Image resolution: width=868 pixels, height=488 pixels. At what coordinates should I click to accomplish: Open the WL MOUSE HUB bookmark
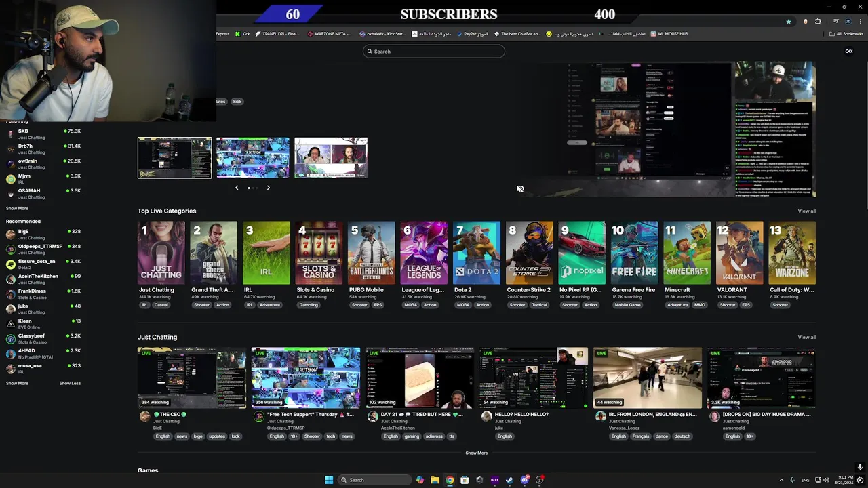(x=669, y=34)
